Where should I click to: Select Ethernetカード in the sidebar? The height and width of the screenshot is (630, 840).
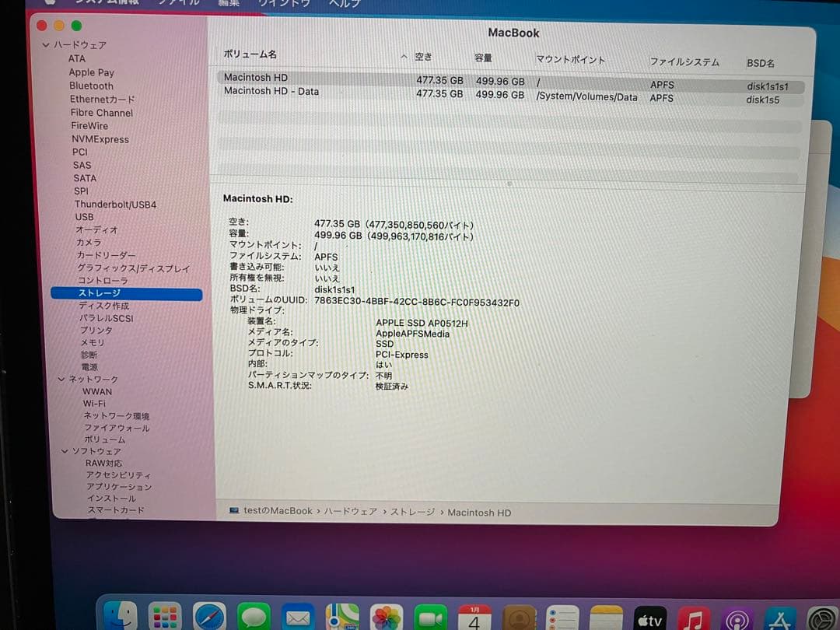pyautogui.click(x=103, y=99)
